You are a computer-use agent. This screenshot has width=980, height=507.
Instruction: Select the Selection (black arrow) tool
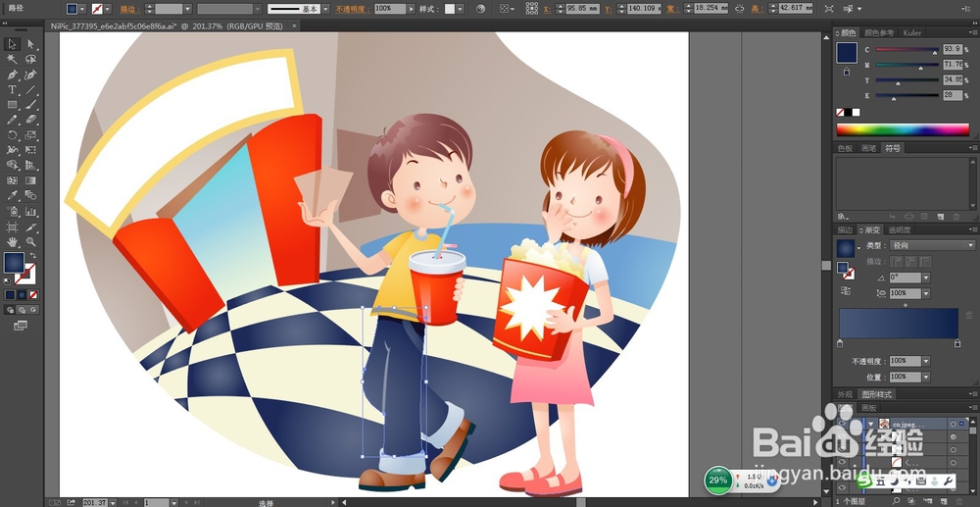12,44
